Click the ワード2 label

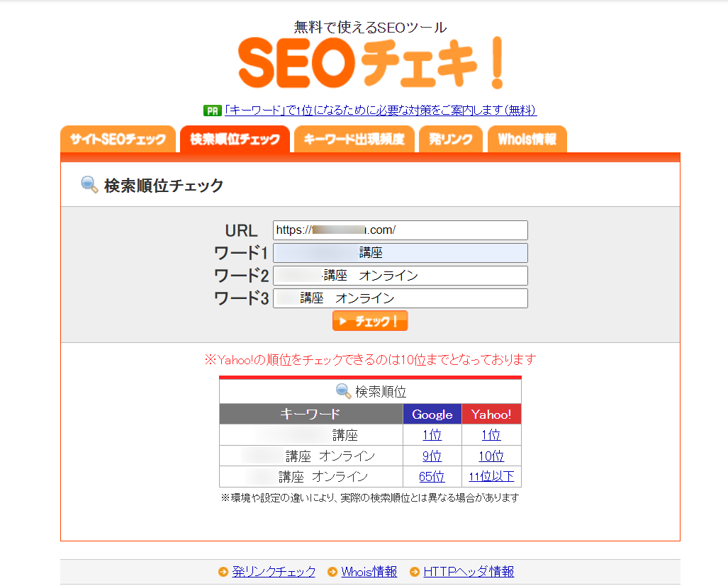pyautogui.click(x=241, y=276)
